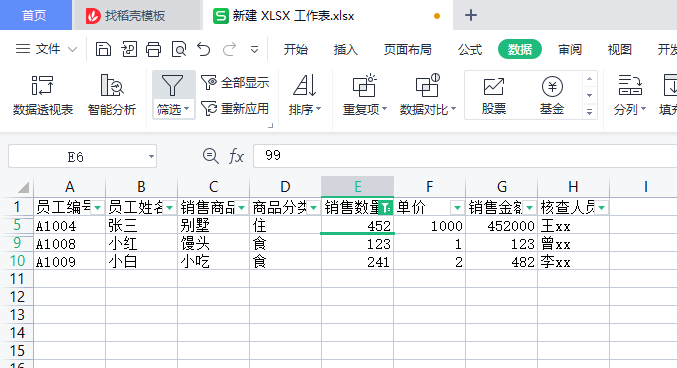Switch to 视图 ribbon tab
Screen dimensions: 677x368
point(620,50)
